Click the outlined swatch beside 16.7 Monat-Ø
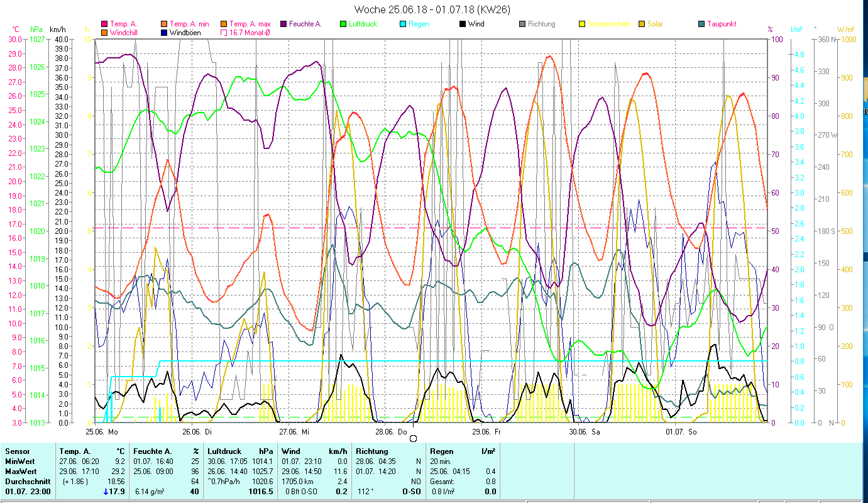This screenshot has width=868, height=503. [x=224, y=32]
